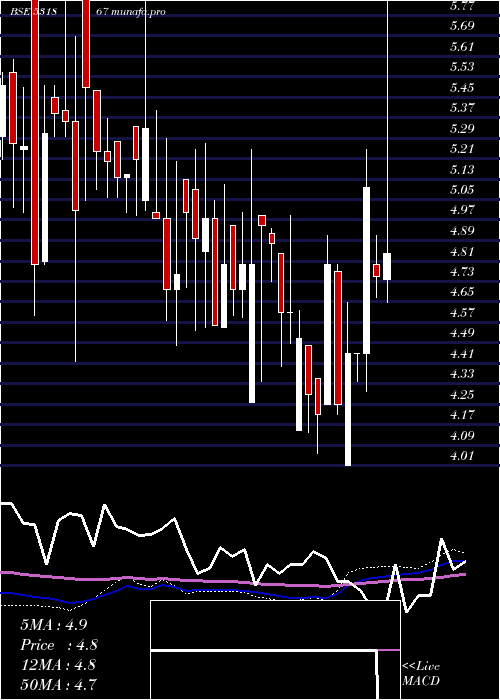
Task: Select the 4.57 price level label
Action: pos(462,313)
